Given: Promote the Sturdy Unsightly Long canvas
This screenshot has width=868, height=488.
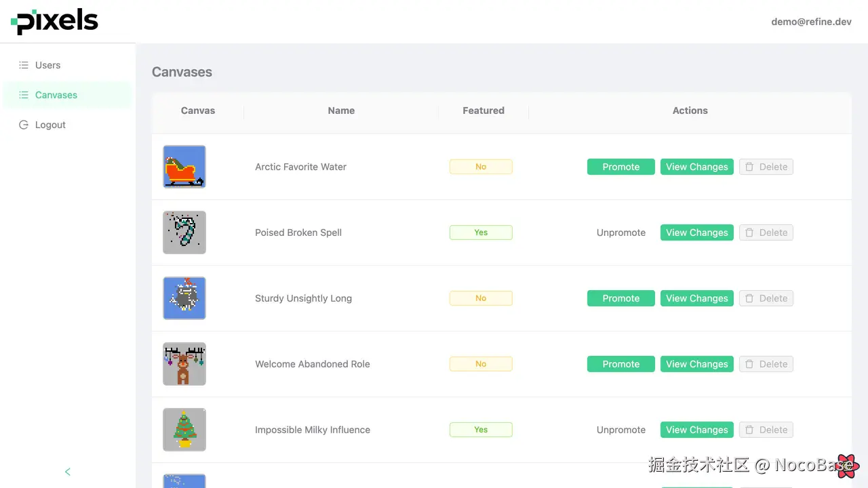Looking at the screenshot, I should click(x=621, y=298).
